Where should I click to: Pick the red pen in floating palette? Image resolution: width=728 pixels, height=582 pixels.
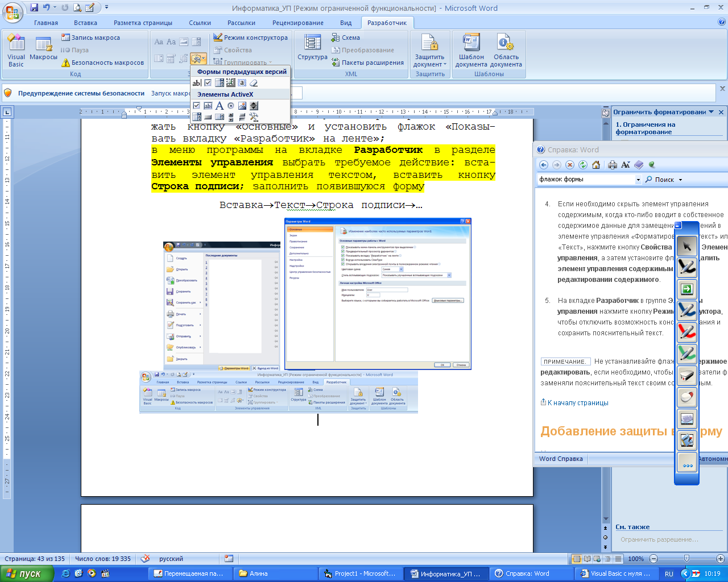point(687,332)
